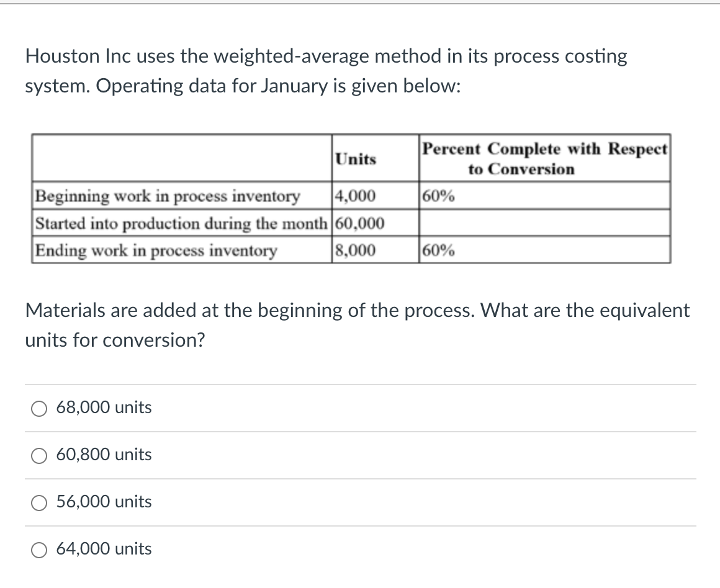Click the 60,800 units answer text
The width and height of the screenshot is (720, 588).
(x=104, y=455)
